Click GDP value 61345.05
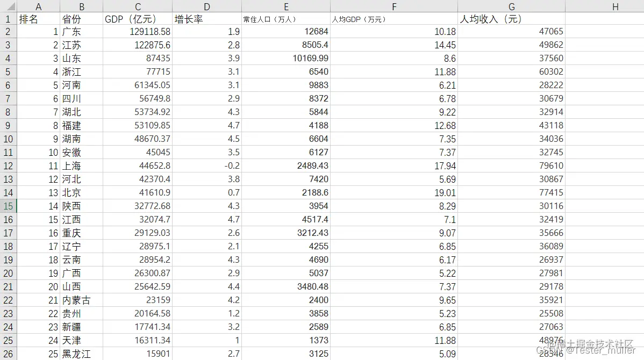 pyautogui.click(x=138, y=85)
